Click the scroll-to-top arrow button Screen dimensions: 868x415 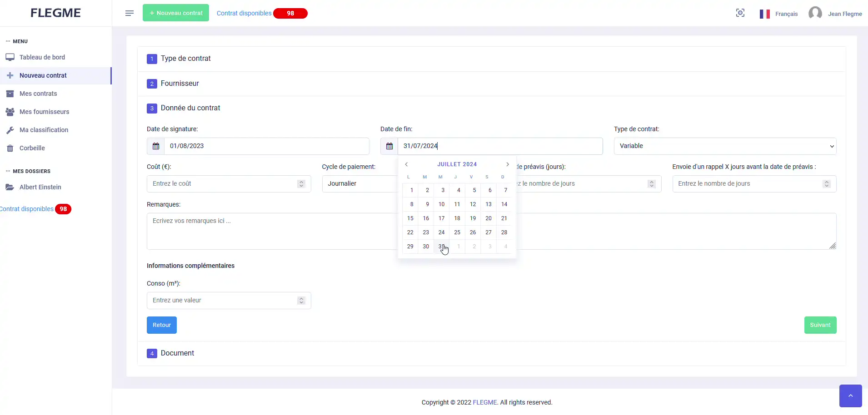click(x=850, y=396)
